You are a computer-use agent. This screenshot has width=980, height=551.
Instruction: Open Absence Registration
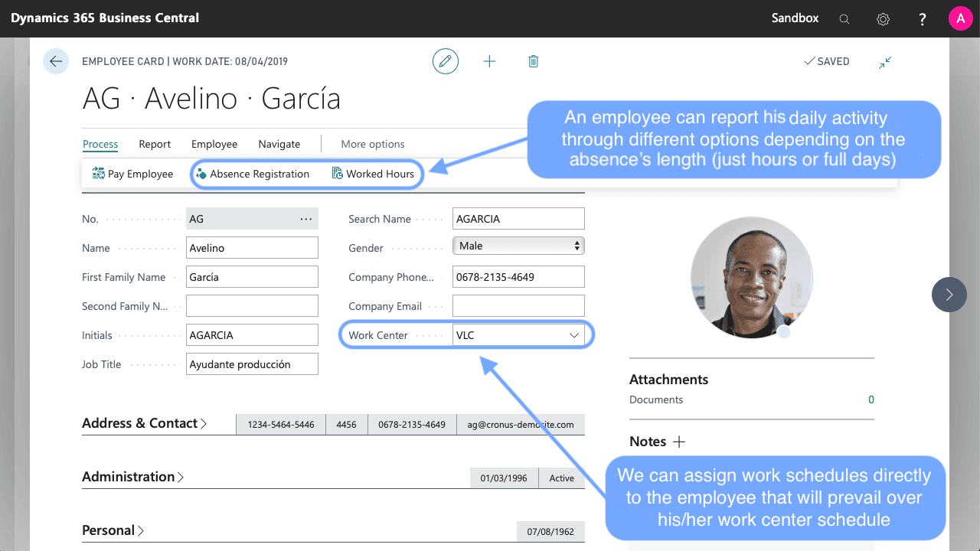click(x=253, y=174)
